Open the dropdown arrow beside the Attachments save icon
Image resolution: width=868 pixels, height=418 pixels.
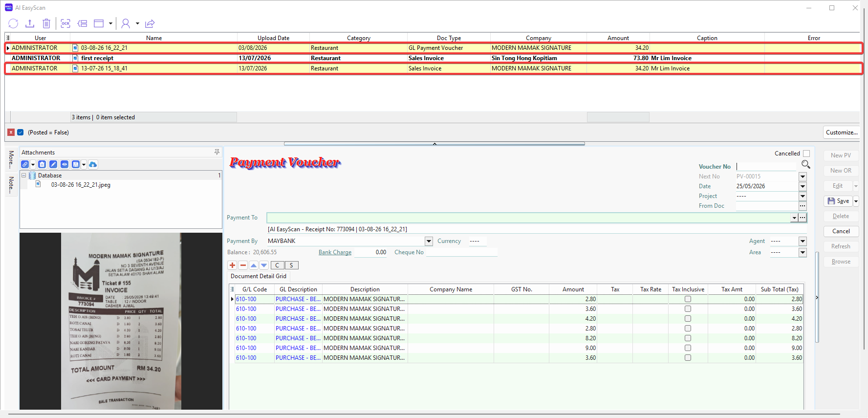(84, 164)
